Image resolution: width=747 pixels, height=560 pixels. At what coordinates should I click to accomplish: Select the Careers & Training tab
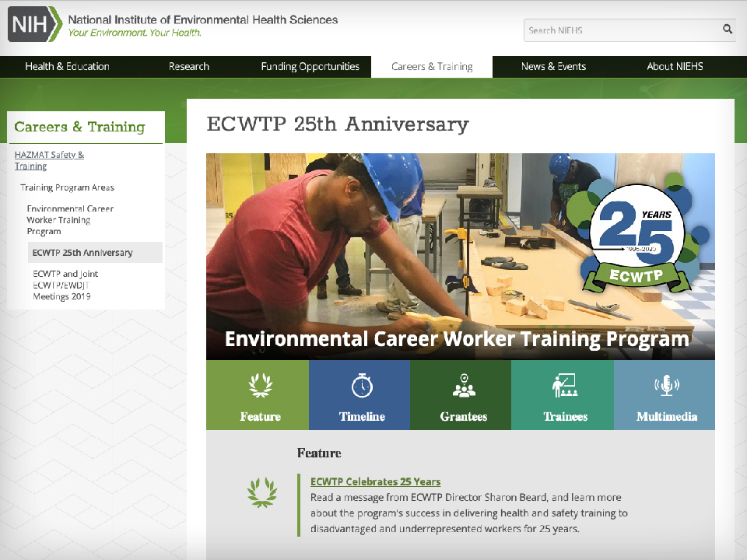(x=432, y=67)
